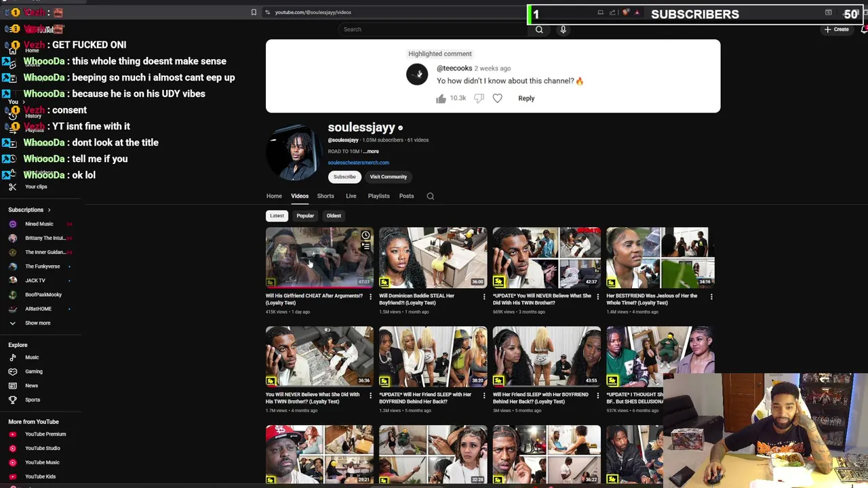The height and width of the screenshot is (488, 868).
Task: Select the Videos tab
Action: pos(300,196)
